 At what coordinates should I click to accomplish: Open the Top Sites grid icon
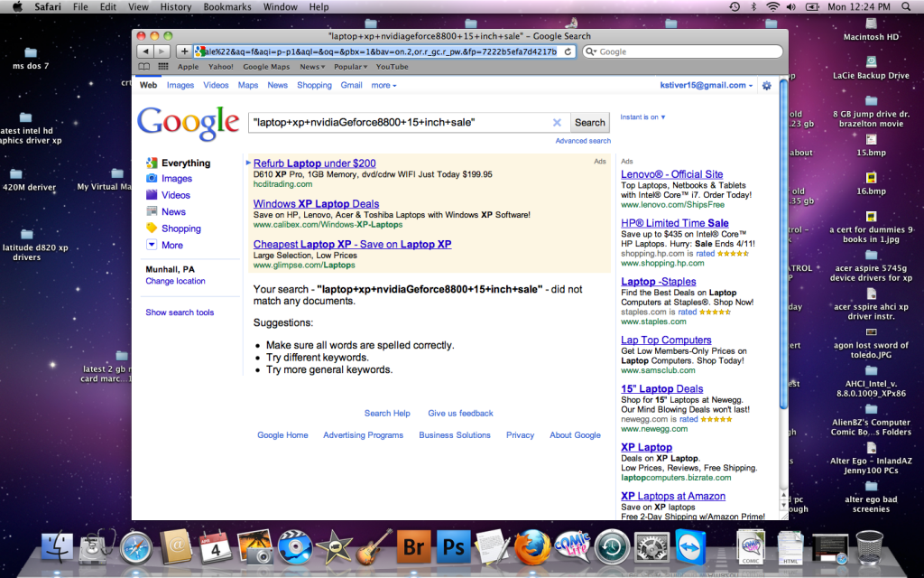coord(163,67)
